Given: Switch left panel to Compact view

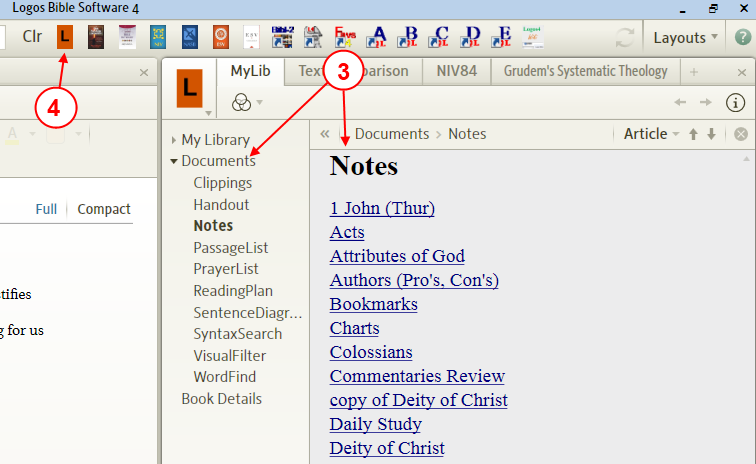Looking at the screenshot, I should (104, 209).
